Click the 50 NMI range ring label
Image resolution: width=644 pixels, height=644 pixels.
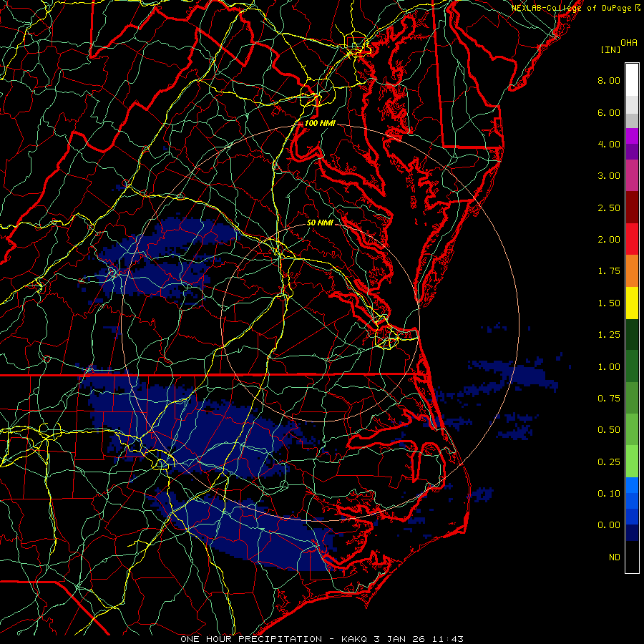point(320,223)
